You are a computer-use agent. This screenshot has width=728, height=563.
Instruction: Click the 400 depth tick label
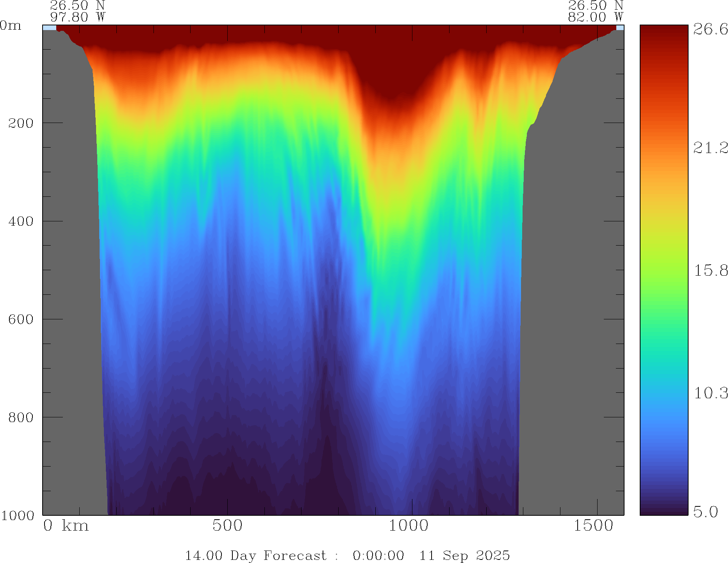pyautogui.click(x=21, y=221)
